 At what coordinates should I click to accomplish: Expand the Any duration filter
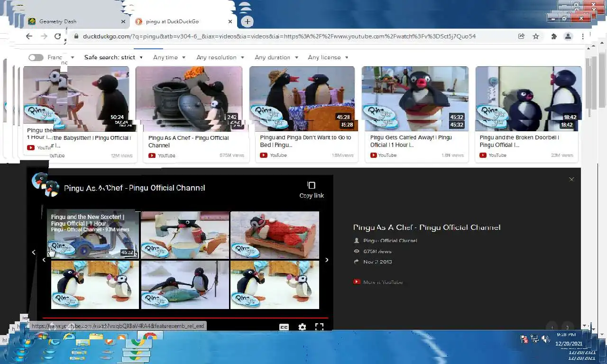click(276, 57)
